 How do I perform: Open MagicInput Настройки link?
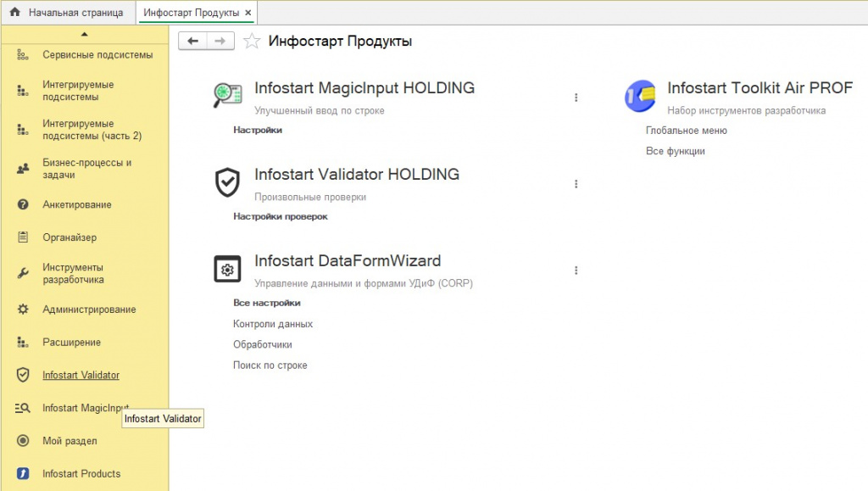pos(258,130)
